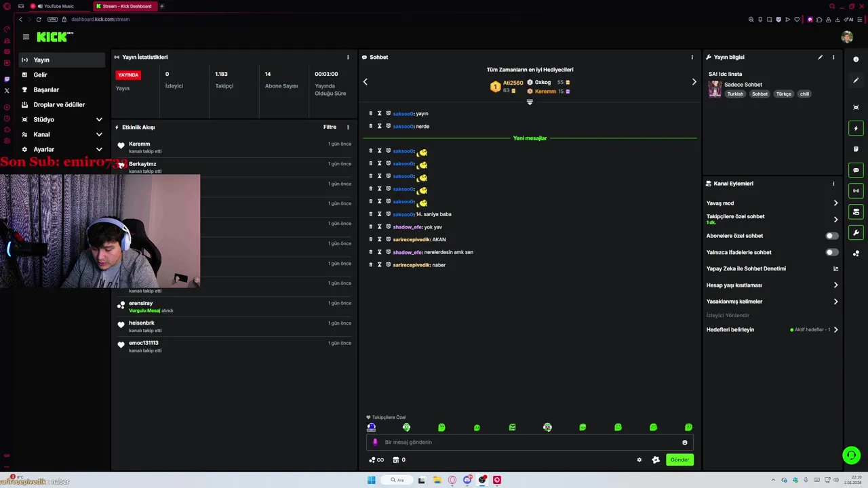Open Yayın bilgisi panel options menu

click(x=833, y=57)
